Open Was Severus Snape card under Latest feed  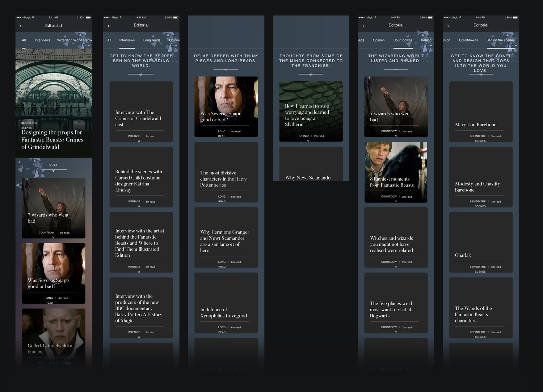[x=54, y=273]
